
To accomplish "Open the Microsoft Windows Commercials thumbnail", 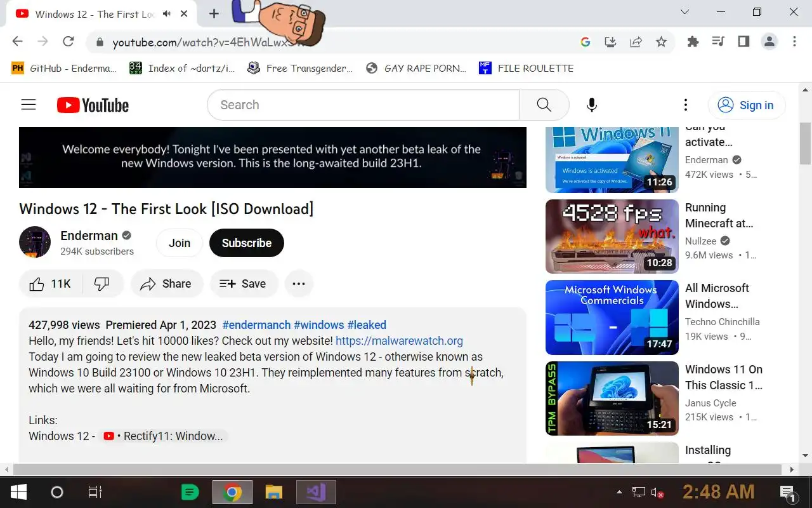I will click(x=612, y=317).
